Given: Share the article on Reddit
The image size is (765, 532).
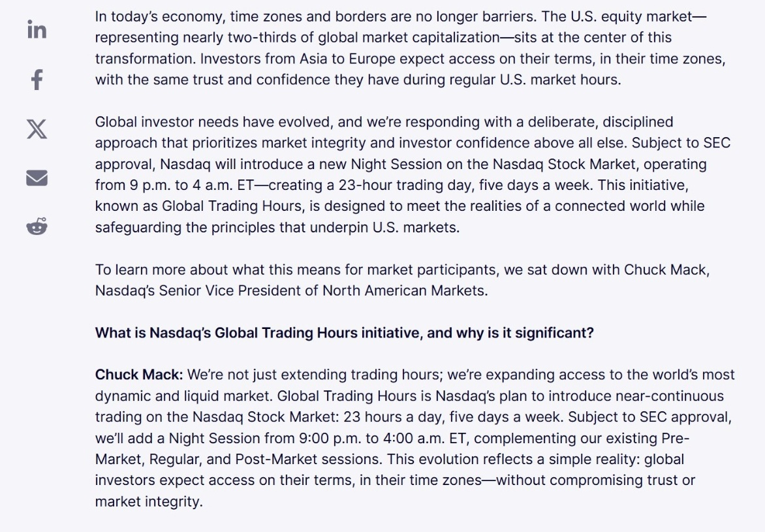Looking at the screenshot, I should (x=37, y=226).
